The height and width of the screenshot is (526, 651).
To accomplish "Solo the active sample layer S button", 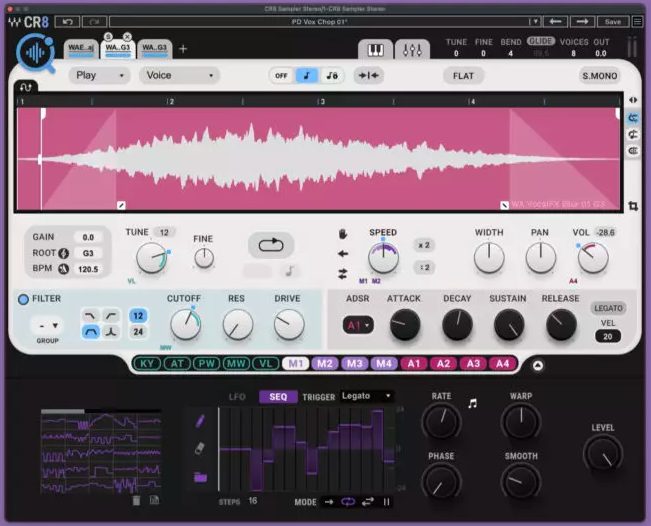I will coord(108,37).
